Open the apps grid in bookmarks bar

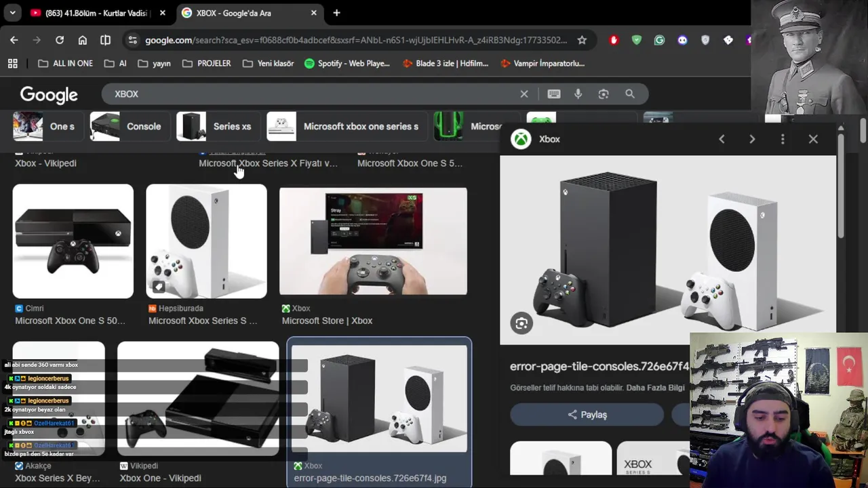pyautogui.click(x=12, y=63)
